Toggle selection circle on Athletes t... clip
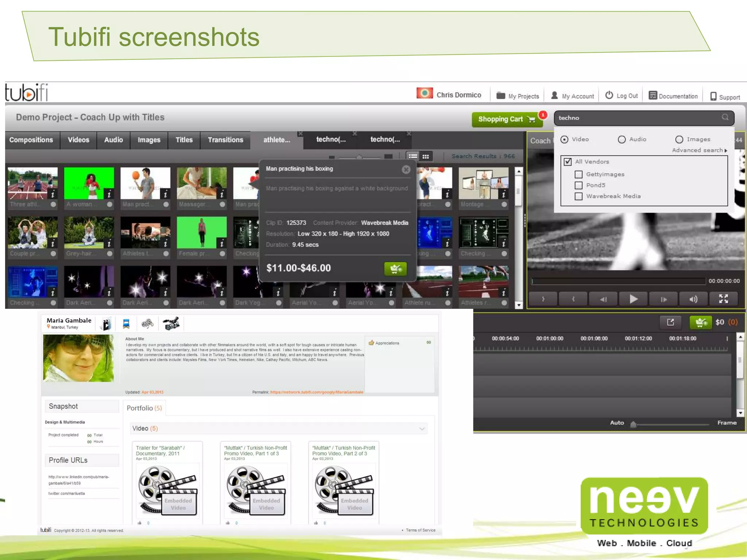Viewport: 747px width, 560px height. tap(166, 253)
